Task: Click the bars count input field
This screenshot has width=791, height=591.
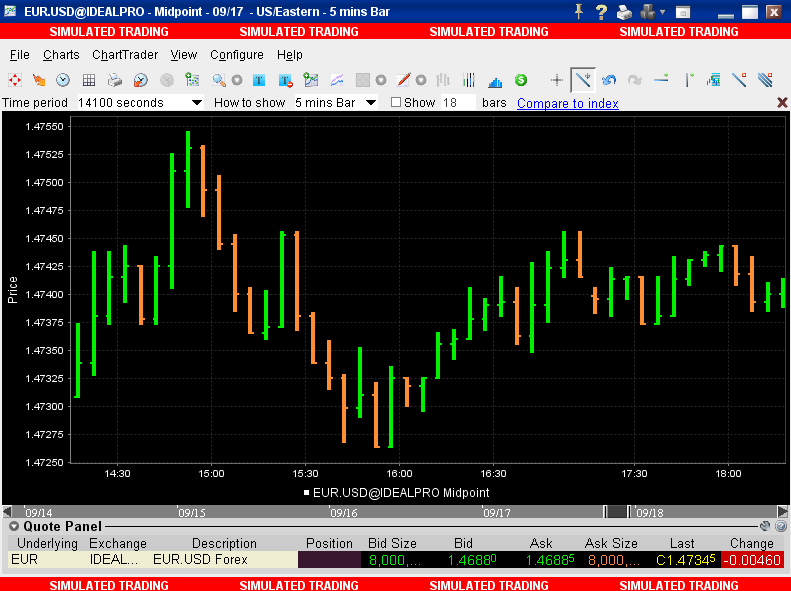Action: pyautogui.click(x=458, y=102)
